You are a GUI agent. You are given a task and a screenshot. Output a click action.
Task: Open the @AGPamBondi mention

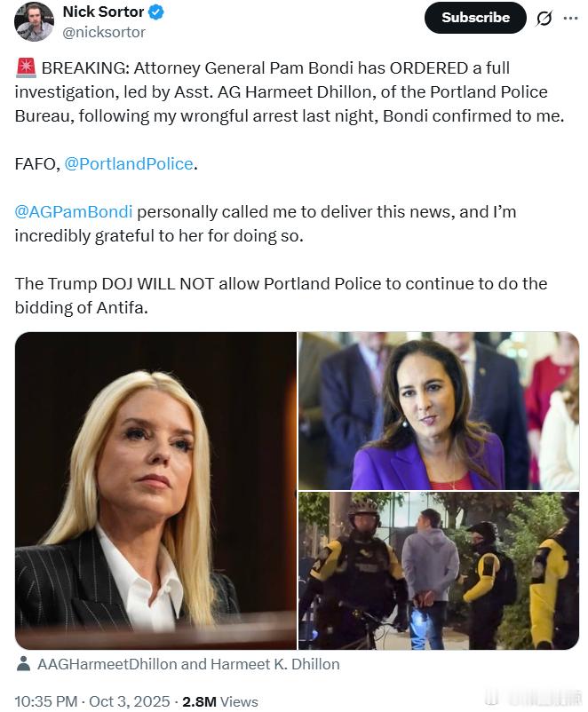74,211
